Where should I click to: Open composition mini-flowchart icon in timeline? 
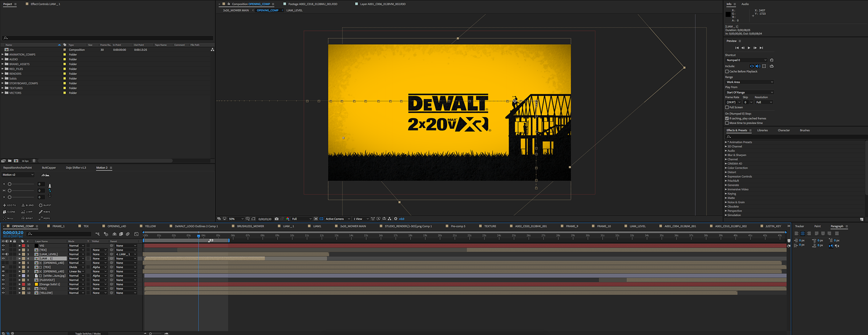pyautogui.click(x=97, y=234)
